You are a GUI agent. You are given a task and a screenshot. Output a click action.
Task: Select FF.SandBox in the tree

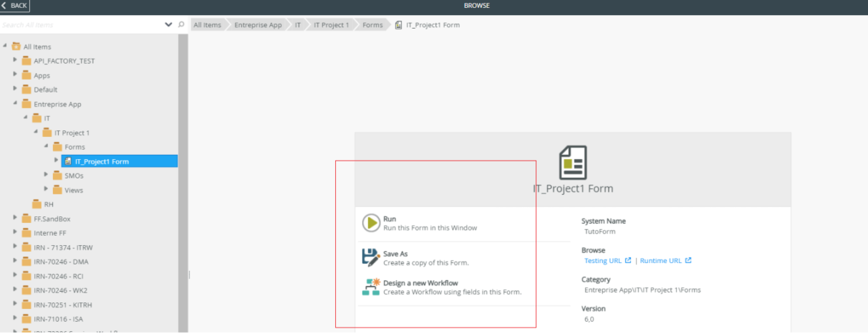click(52, 219)
